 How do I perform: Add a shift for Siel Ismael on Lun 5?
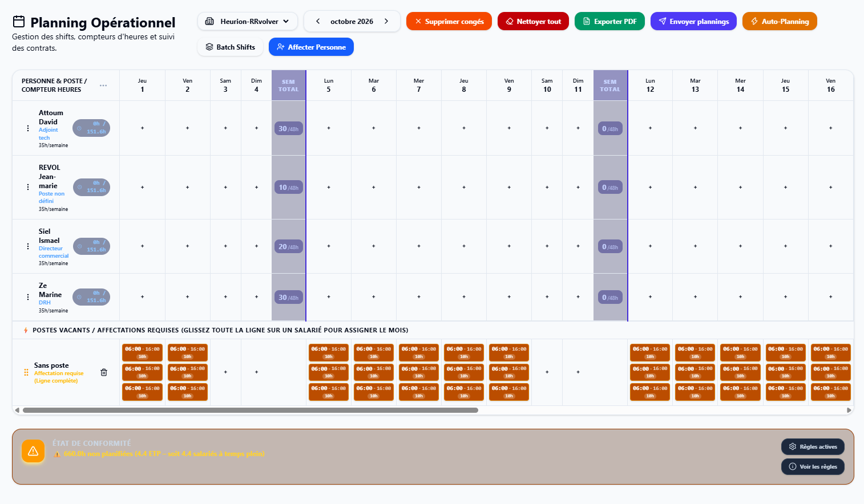click(329, 246)
